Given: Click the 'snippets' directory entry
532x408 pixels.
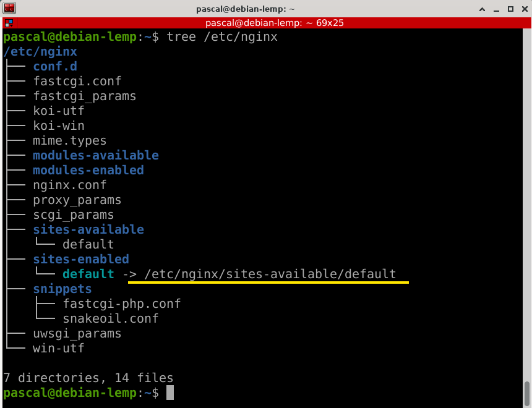Looking at the screenshot, I should 62,289.
